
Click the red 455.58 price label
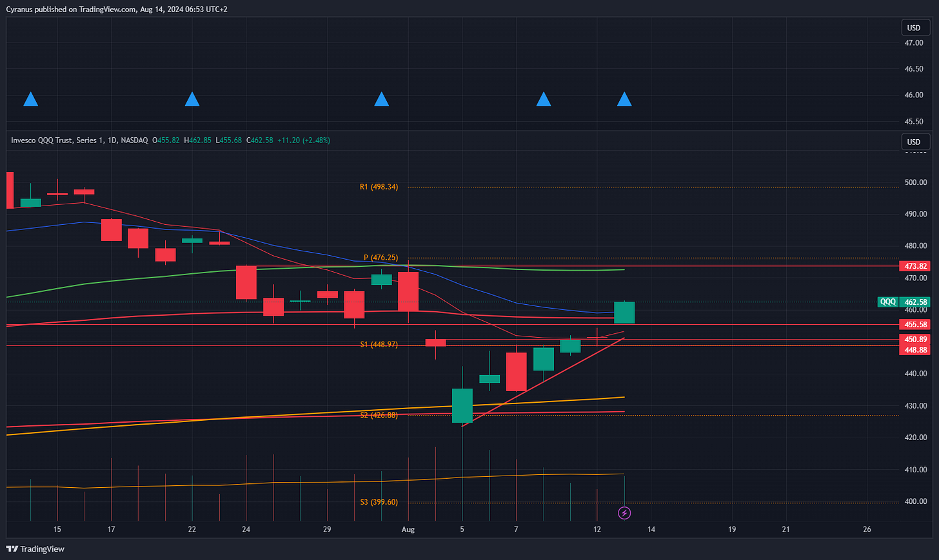(x=915, y=325)
